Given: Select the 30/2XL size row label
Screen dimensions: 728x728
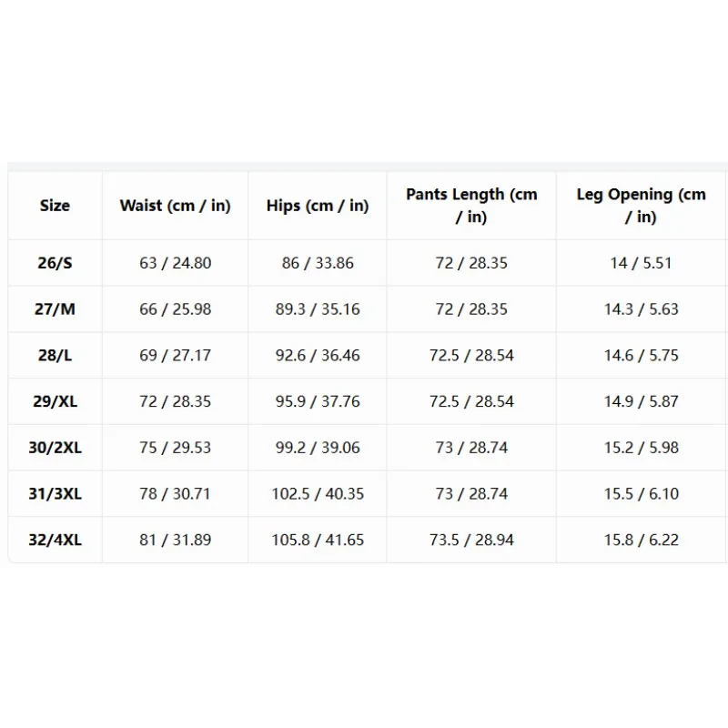Looking at the screenshot, I should click(55, 447).
